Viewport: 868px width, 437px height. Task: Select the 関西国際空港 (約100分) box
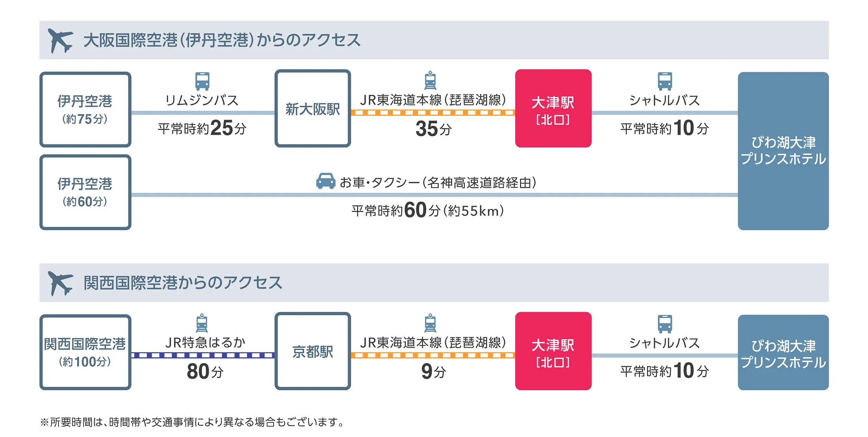pos(85,352)
